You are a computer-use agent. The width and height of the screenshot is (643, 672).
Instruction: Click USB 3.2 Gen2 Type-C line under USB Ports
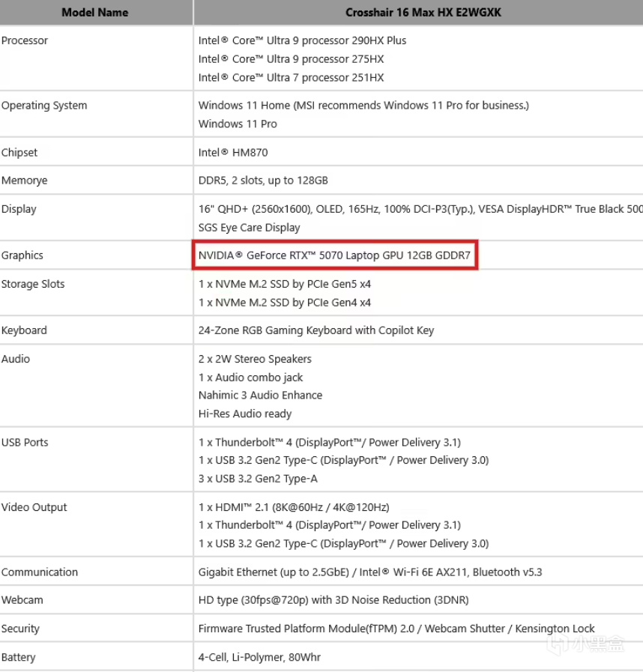coord(343,460)
